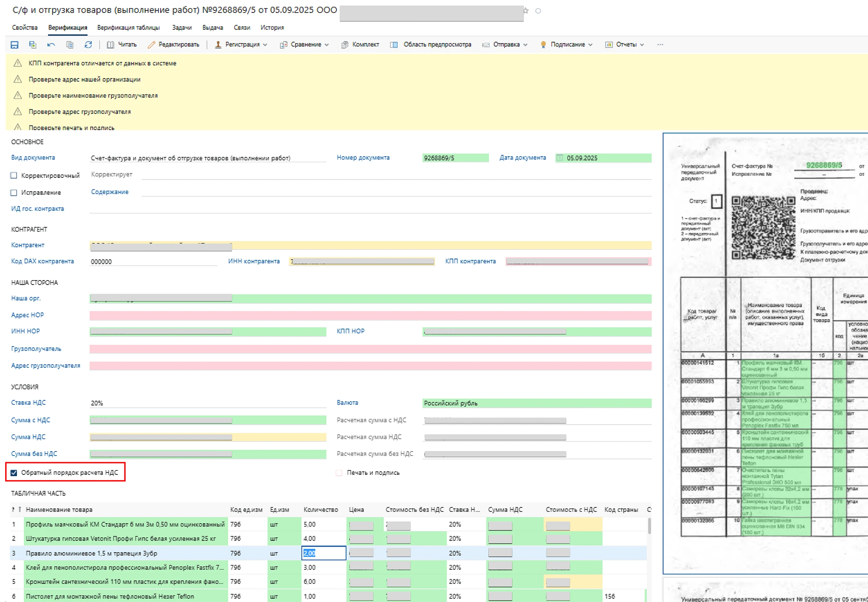Tick the Исправление checkbox
This screenshot has height=602, width=868.
tap(14, 193)
